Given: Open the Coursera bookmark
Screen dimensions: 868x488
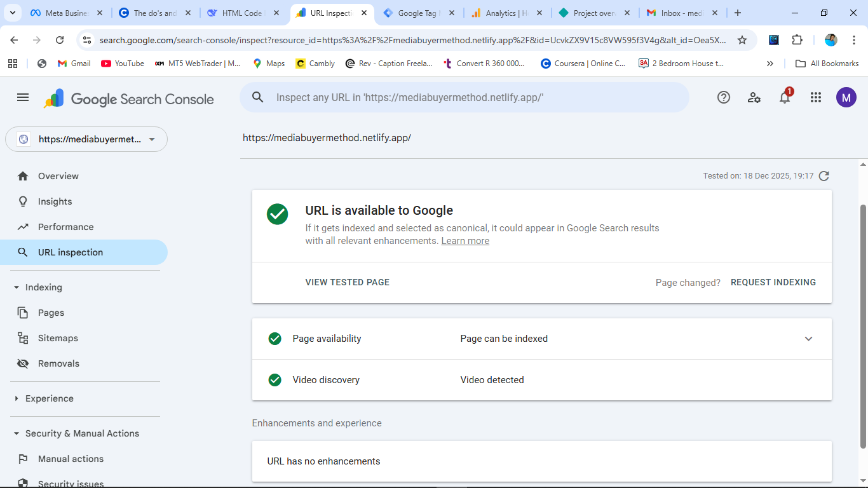Looking at the screenshot, I should 583,64.
